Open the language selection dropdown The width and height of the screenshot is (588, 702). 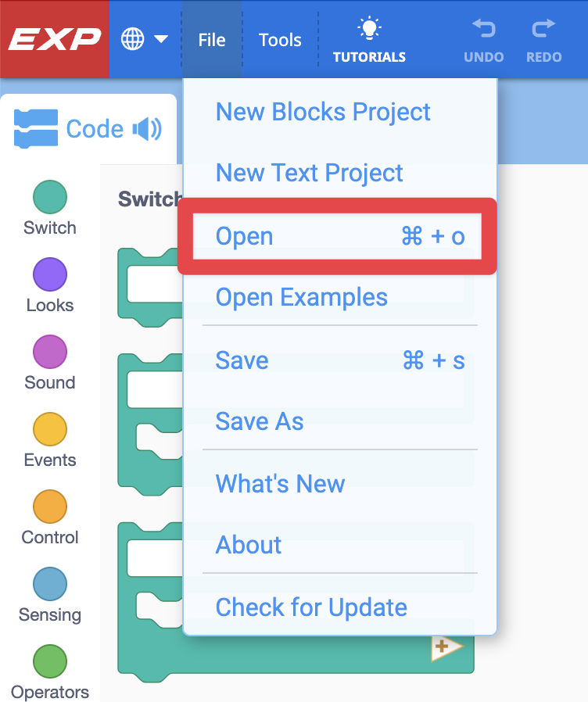[145, 38]
